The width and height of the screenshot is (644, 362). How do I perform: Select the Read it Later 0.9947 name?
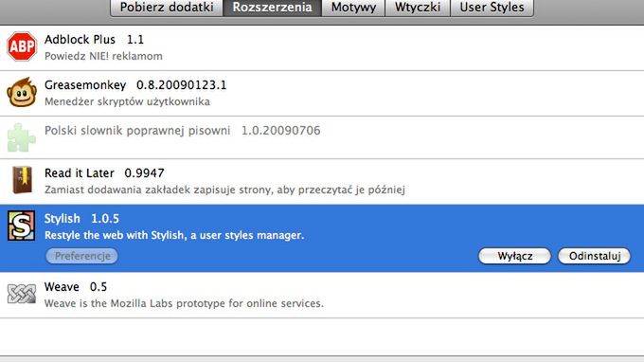pyautogui.click(x=104, y=173)
